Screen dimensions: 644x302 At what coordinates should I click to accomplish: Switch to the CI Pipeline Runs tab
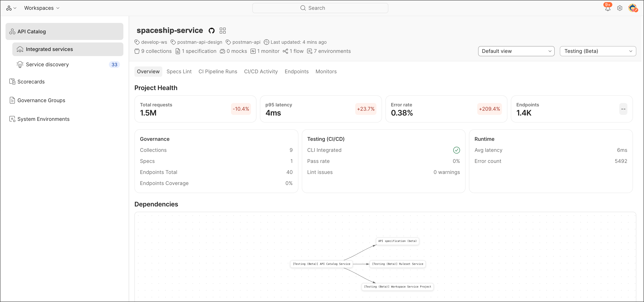[x=218, y=71]
